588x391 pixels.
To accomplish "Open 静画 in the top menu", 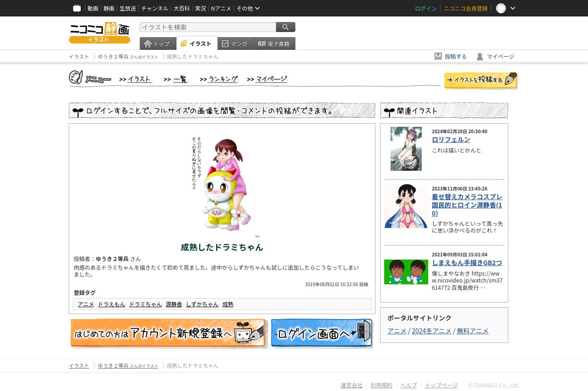I will click(109, 8).
